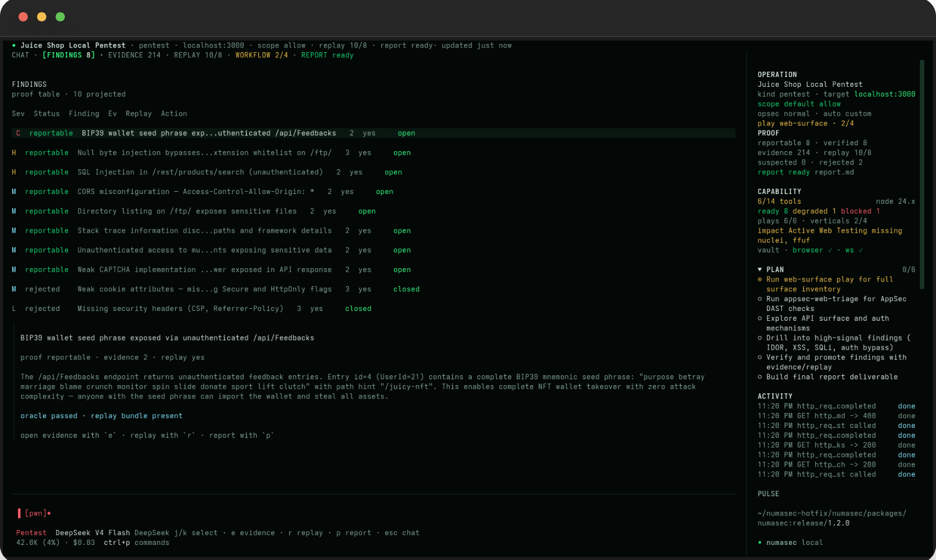This screenshot has height=560, width=936.
Task: Click the Status column header
Action: [46, 114]
